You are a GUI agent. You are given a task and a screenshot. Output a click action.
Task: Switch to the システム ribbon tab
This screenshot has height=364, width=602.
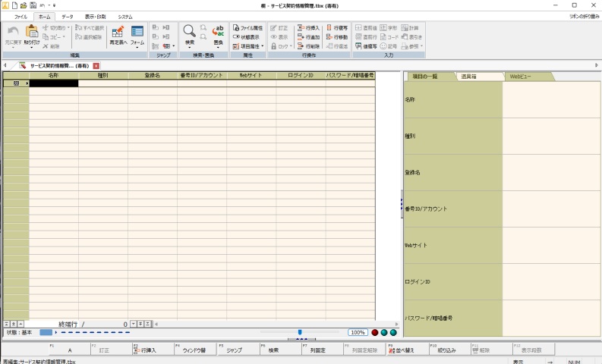[x=125, y=17]
